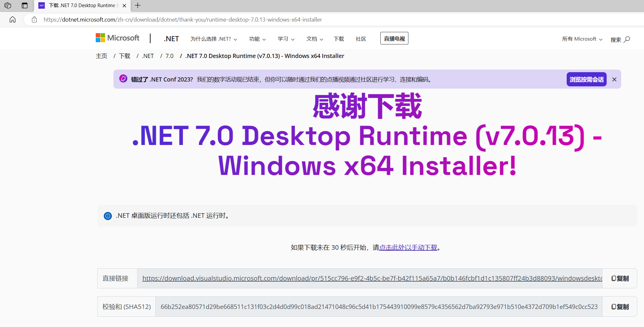Expand the 文档 dropdown menu
Viewport: 644px width, 327px height.
(315, 39)
